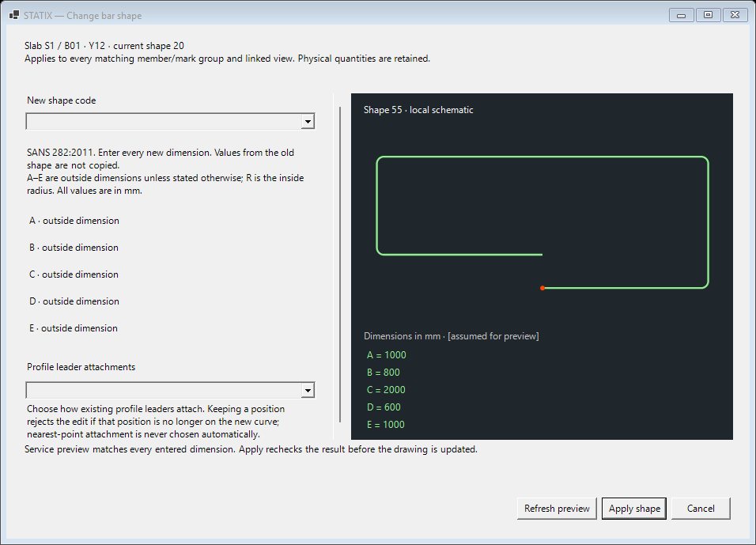Click the 'New shape code' label
Screen dimensions: 756x545
click(x=61, y=100)
